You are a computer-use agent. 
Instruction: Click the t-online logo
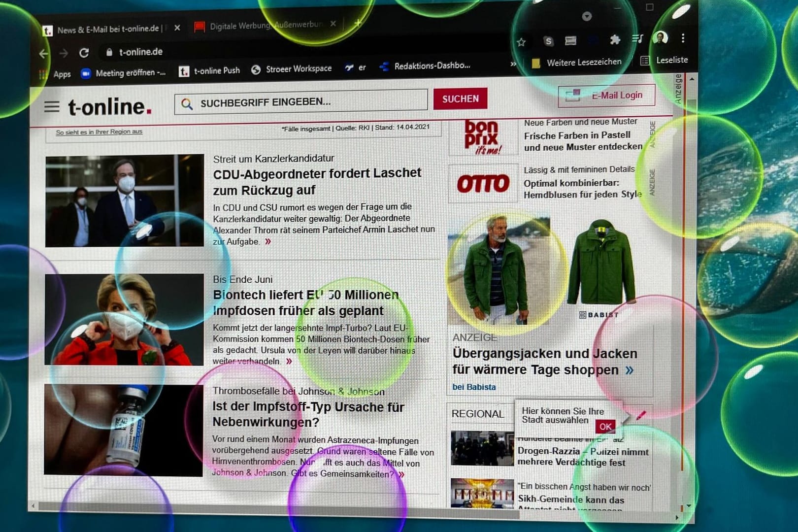pos(109,106)
